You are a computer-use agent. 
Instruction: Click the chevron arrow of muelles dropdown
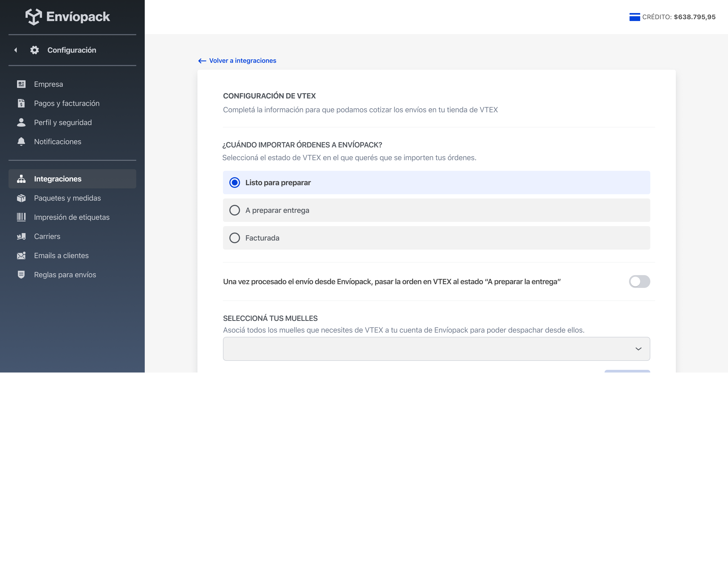pos(638,349)
